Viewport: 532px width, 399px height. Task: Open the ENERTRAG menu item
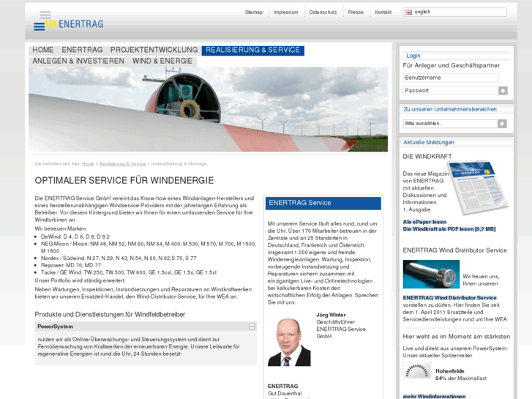click(82, 50)
